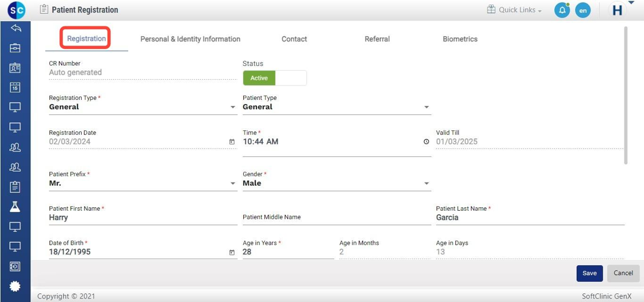Switch to the Biometrics tab
This screenshot has height=302, width=644.
click(460, 39)
